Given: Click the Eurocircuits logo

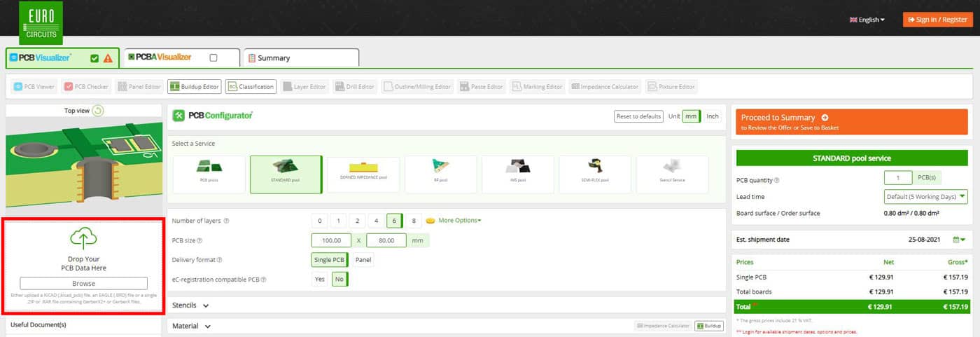Looking at the screenshot, I should 41,22.
